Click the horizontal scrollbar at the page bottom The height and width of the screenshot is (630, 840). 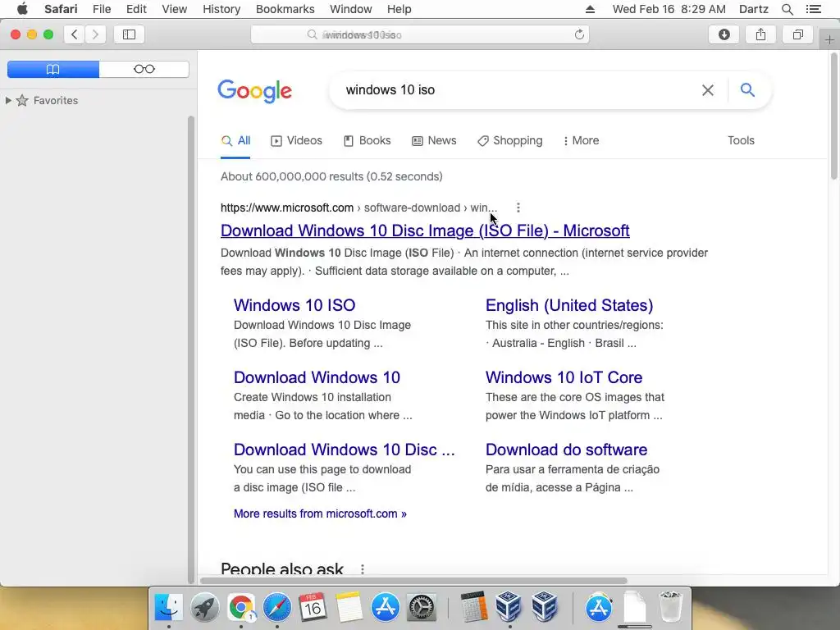click(x=413, y=581)
